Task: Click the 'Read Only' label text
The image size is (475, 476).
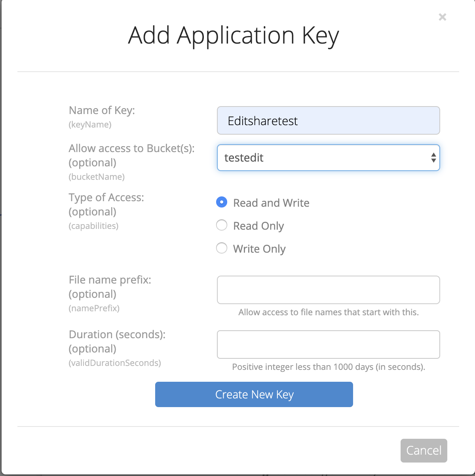Action: (258, 226)
